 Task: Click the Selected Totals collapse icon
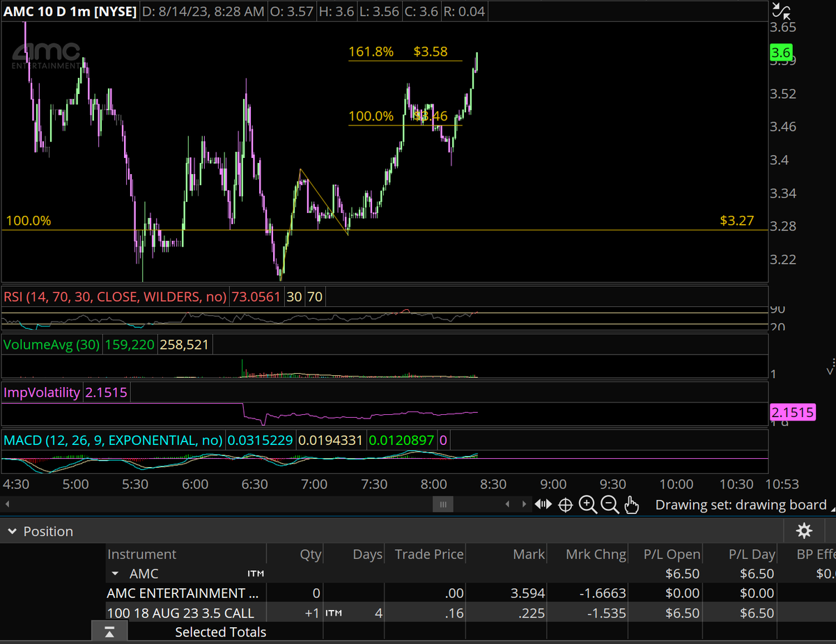[111, 632]
